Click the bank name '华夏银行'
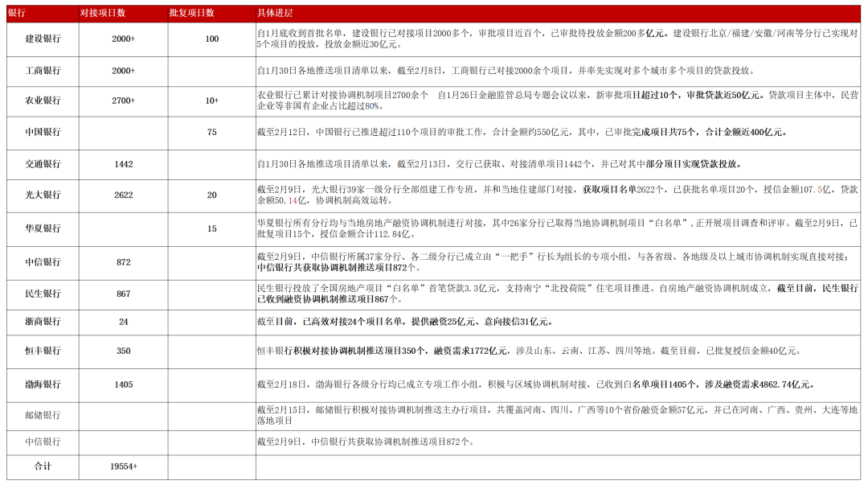Image resolution: width=868 pixels, height=489 pixels. coord(43,228)
